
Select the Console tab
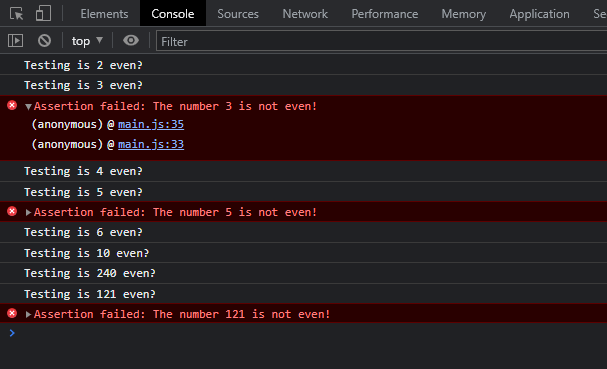pos(173,14)
